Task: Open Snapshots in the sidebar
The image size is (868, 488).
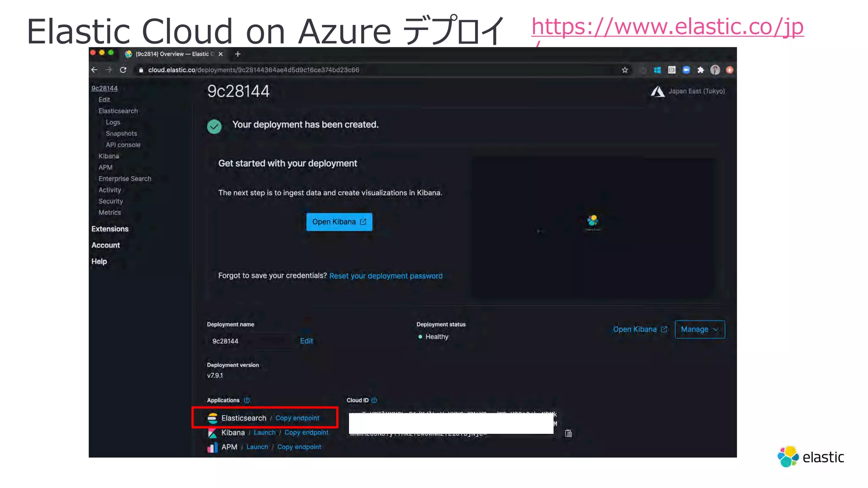Action: pyautogui.click(x=122, y=133)
